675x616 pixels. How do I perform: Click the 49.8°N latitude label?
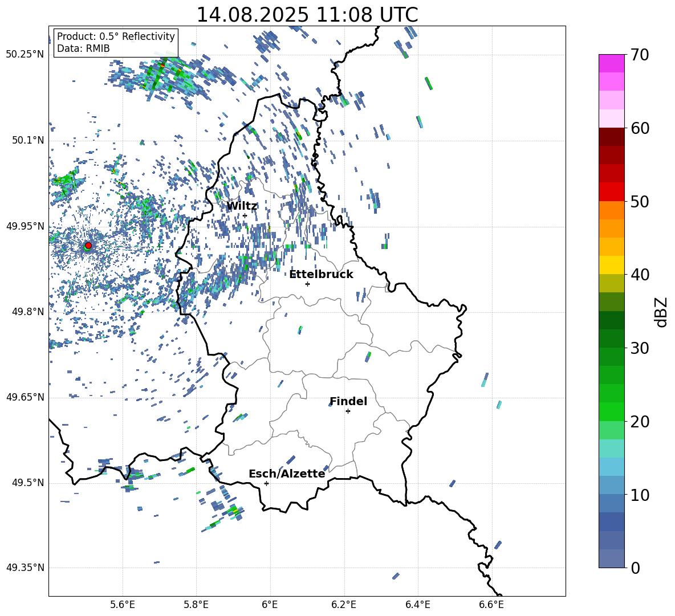[x=28, y=312]
